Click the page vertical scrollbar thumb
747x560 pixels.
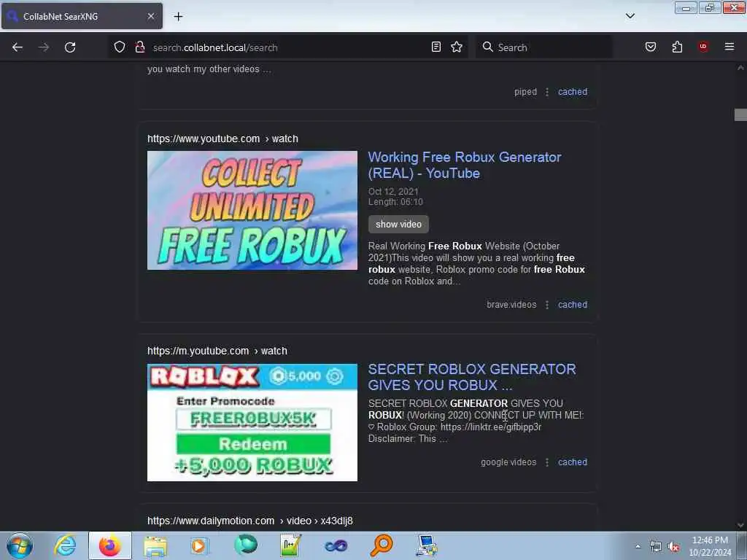tap(740, 114)
